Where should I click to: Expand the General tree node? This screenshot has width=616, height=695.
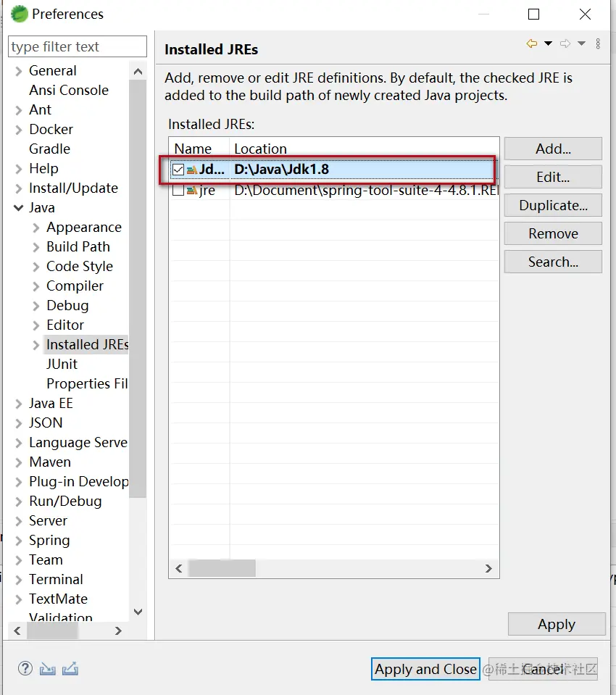18,71
